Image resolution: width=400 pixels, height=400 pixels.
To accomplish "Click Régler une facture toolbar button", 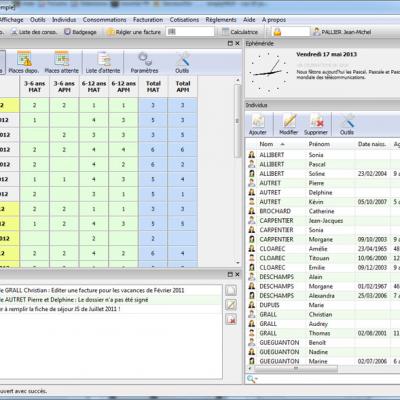I will (134, 32).
